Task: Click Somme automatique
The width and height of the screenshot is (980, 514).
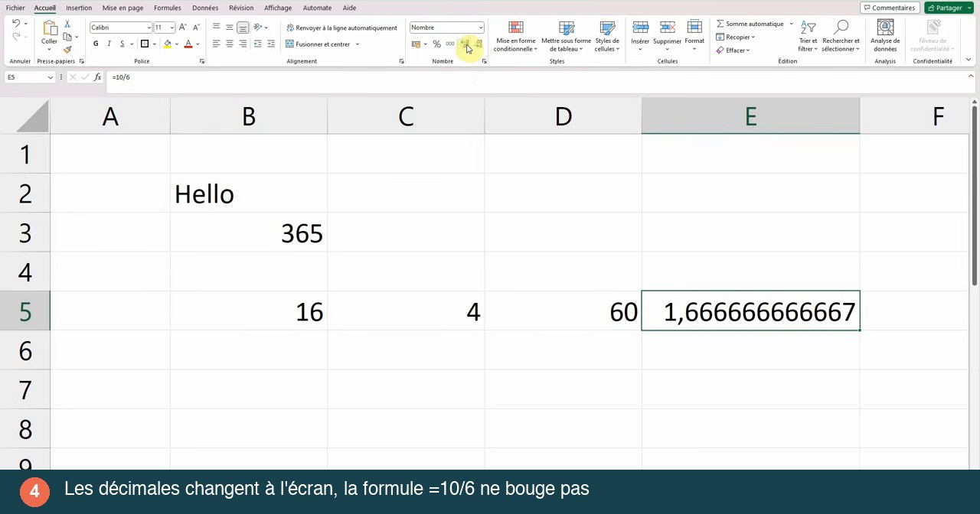Action: tap(750, 24)
